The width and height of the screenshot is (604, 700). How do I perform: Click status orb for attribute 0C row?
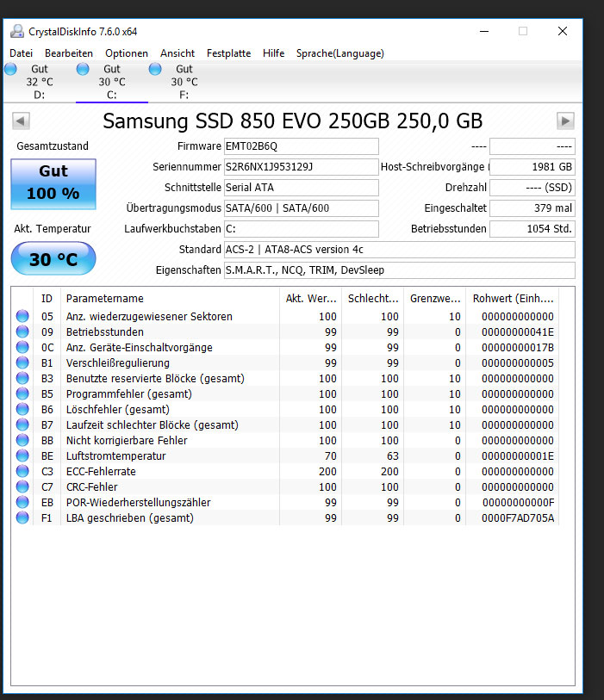[22, 347]
